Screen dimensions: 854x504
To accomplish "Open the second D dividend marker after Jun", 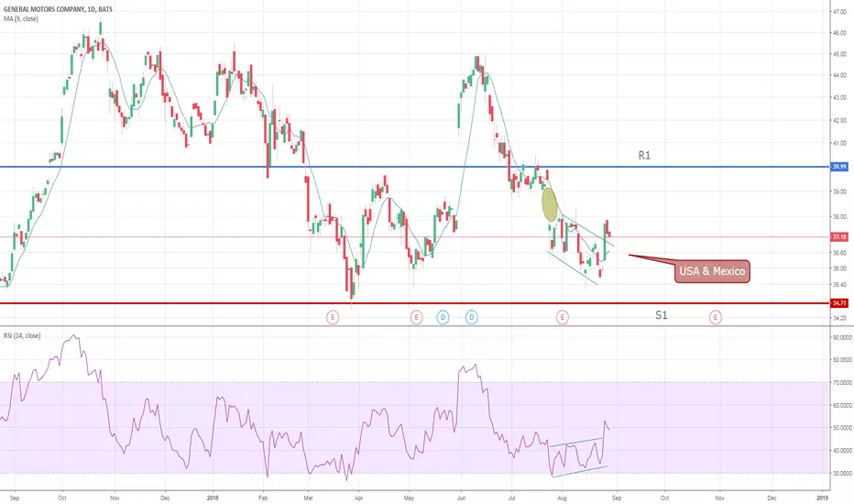I will coord(472,317).
